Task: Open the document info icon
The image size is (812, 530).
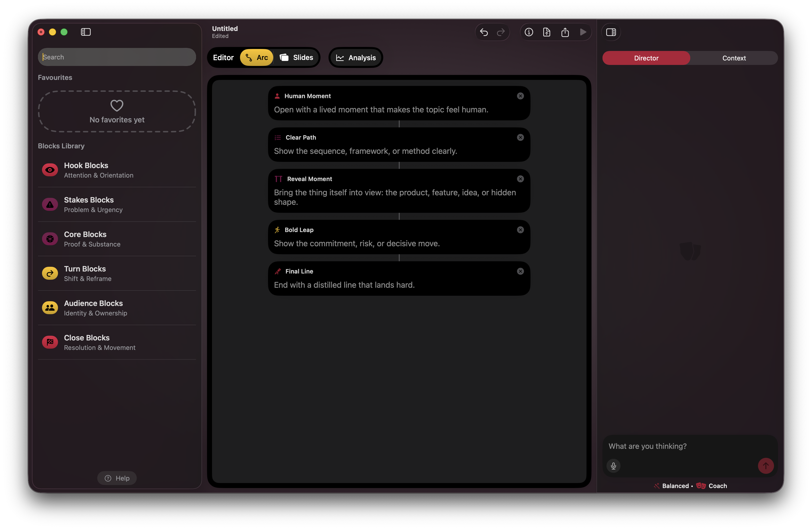Action: (x=529, y=32)
